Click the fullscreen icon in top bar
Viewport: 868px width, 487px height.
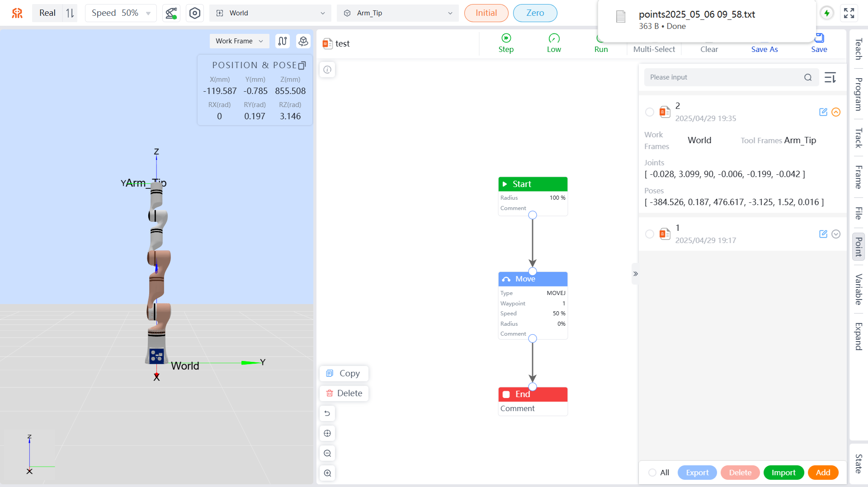coord(849,13)
